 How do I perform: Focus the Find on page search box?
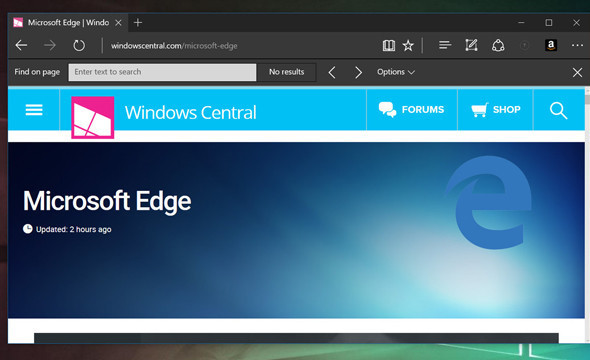pyautogui.click(x=162, y=72)
